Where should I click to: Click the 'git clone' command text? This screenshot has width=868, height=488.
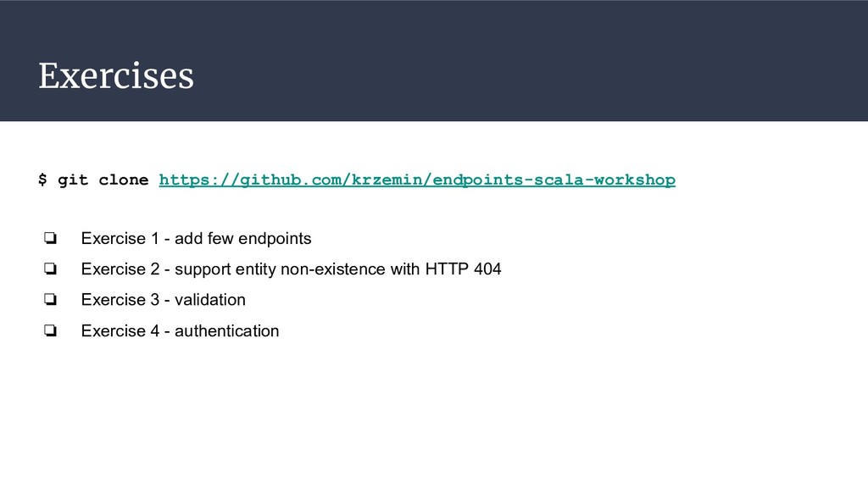(103, 180)
